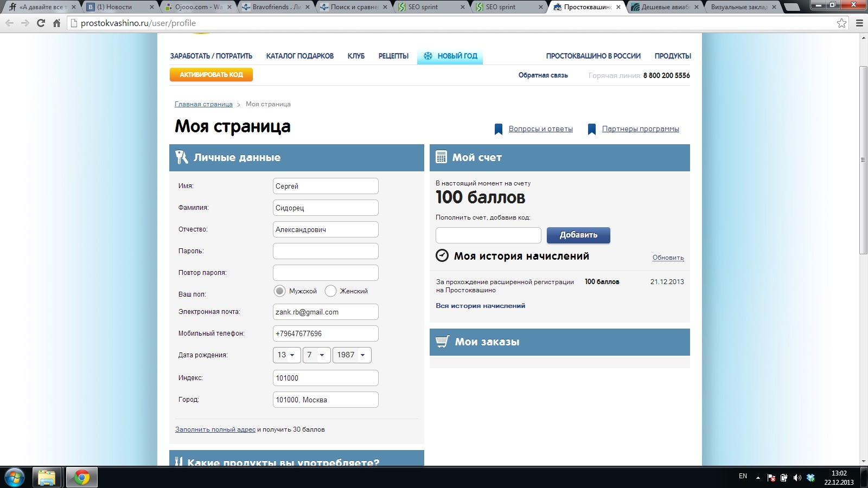Reload the page with the refresh icon
868x488 pixels.
pyautogui.click(x=41, y=23)
